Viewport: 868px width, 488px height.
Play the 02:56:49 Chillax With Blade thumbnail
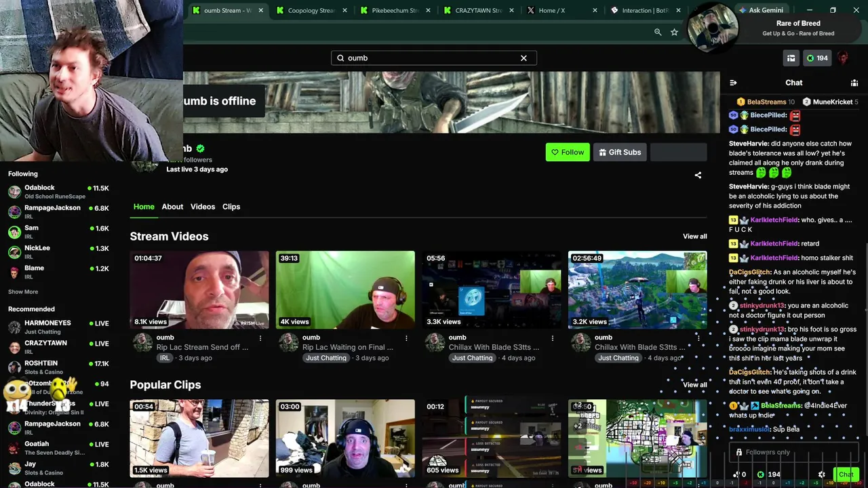point(637,290)
